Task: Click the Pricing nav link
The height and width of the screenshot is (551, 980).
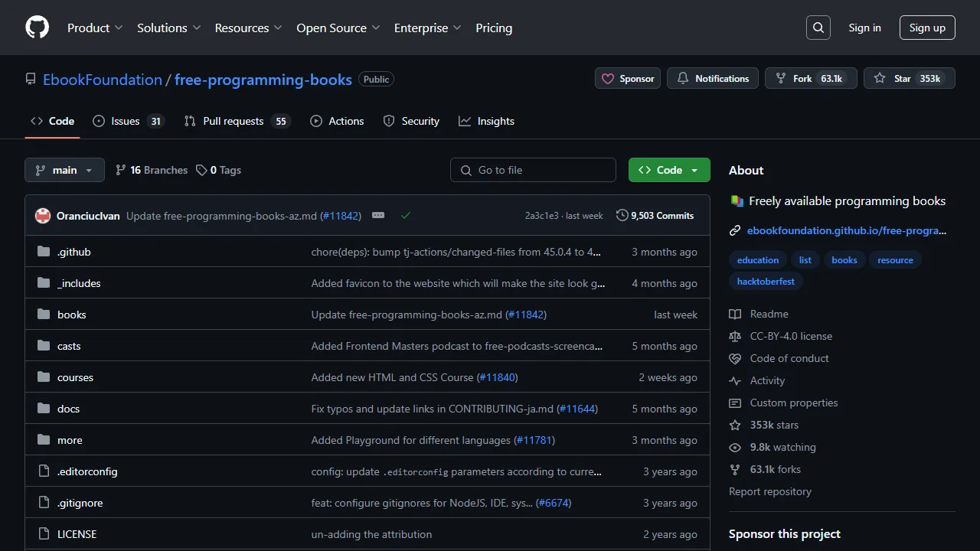Action: point(494,28)
